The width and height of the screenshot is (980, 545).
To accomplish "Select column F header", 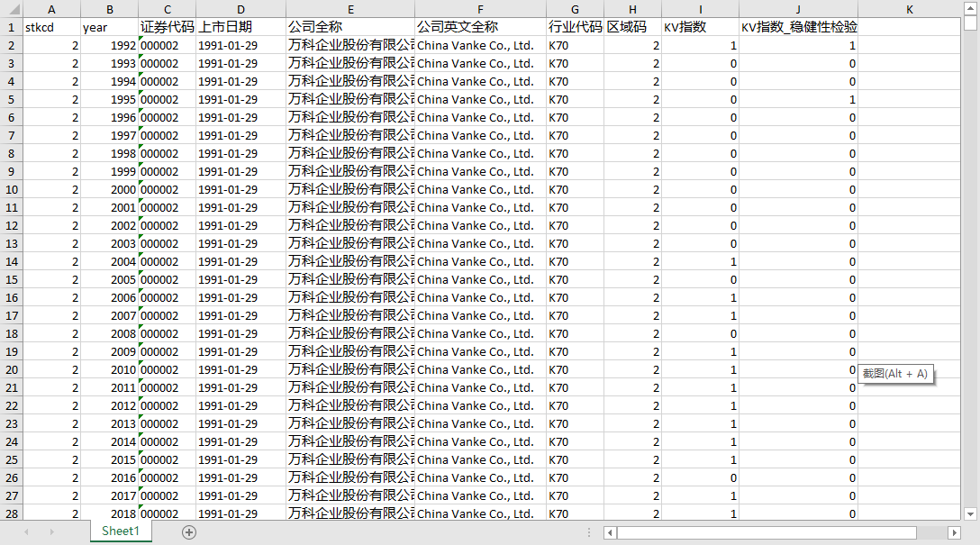I will click(480, 9).
